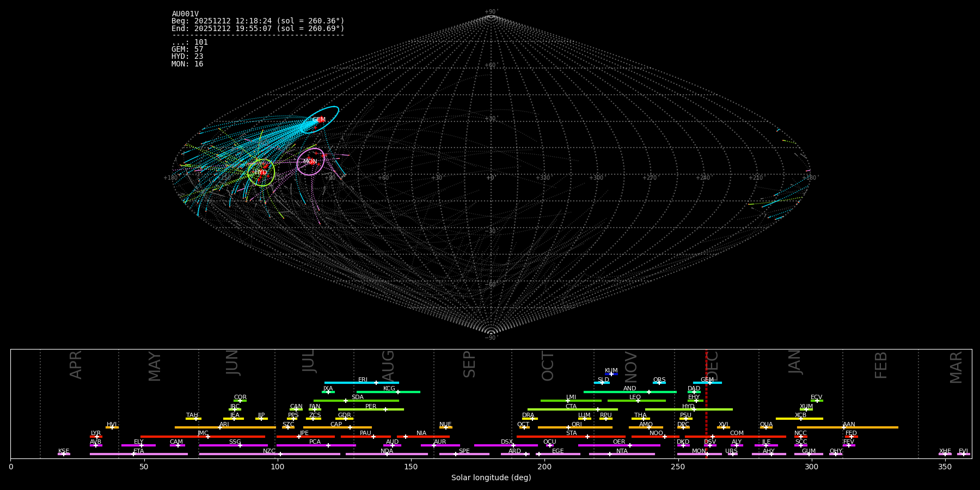This screenshot has width=980, height=490.
Task: Select the DRA shower bar
Action: 530,419
